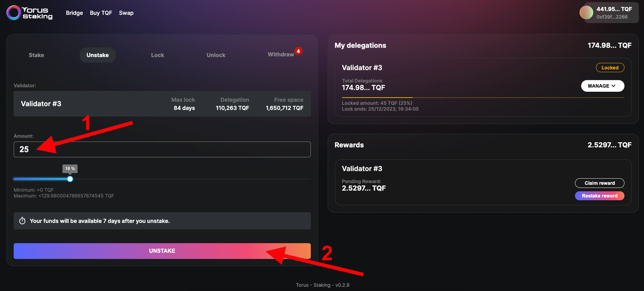Go to the Withdraw tab
The height and width of the screenshot is (291, 644).
click(281, 55)
